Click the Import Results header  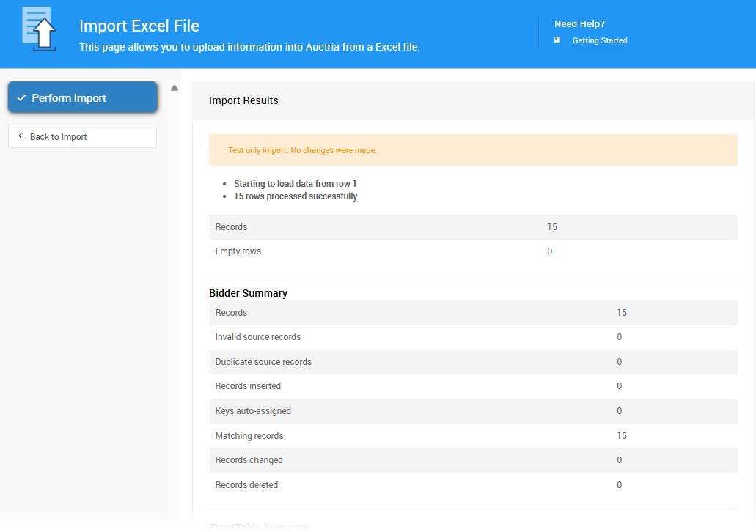(243, 100)
